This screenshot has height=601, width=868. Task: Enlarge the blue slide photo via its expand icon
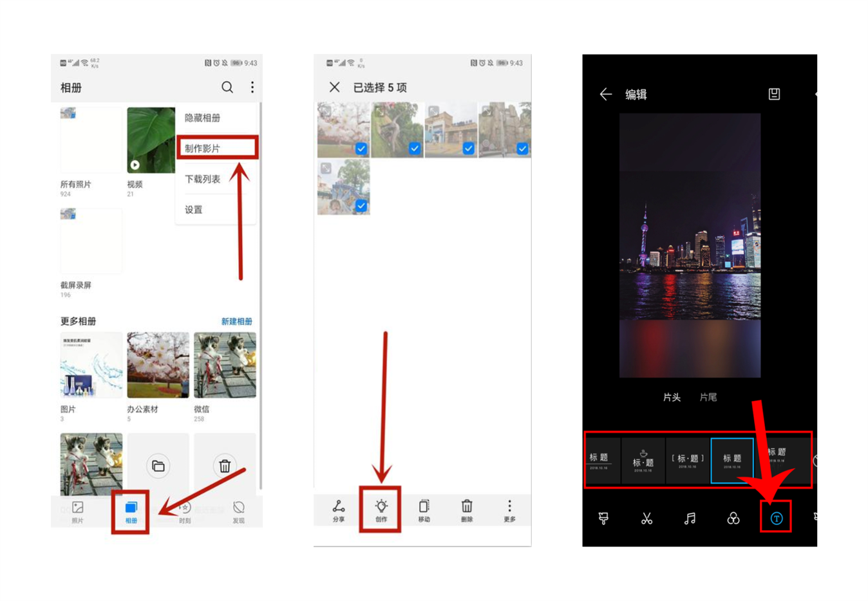pos(326,169)
